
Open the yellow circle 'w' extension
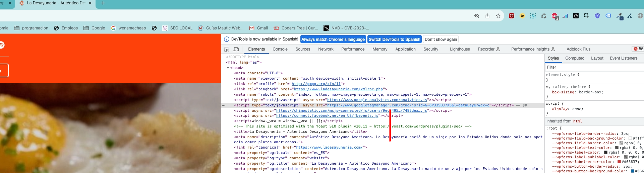[x=522, y=16]
